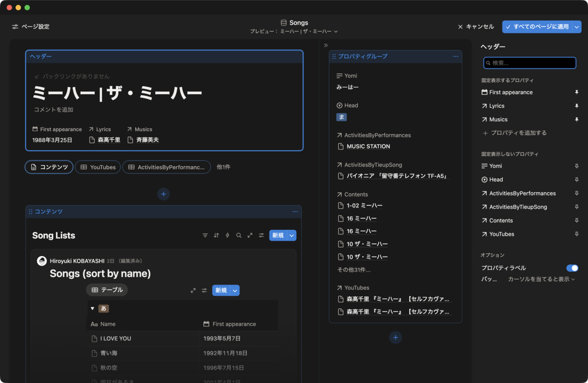588x383 pixels.
Task: Open the dropdown arrow beside the table 新規 button
Action: point(235,290)
